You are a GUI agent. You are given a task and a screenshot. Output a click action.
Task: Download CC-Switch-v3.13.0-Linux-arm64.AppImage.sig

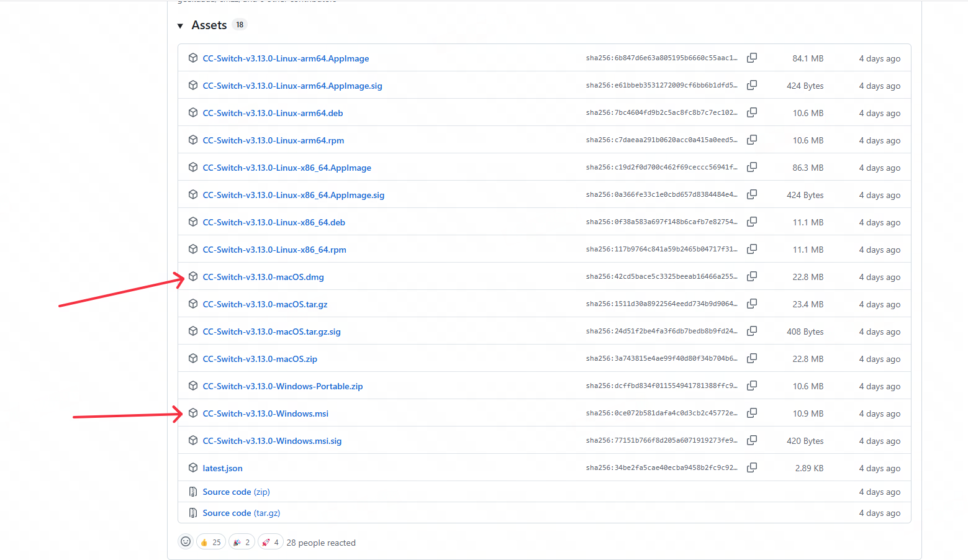click(292, 86)
